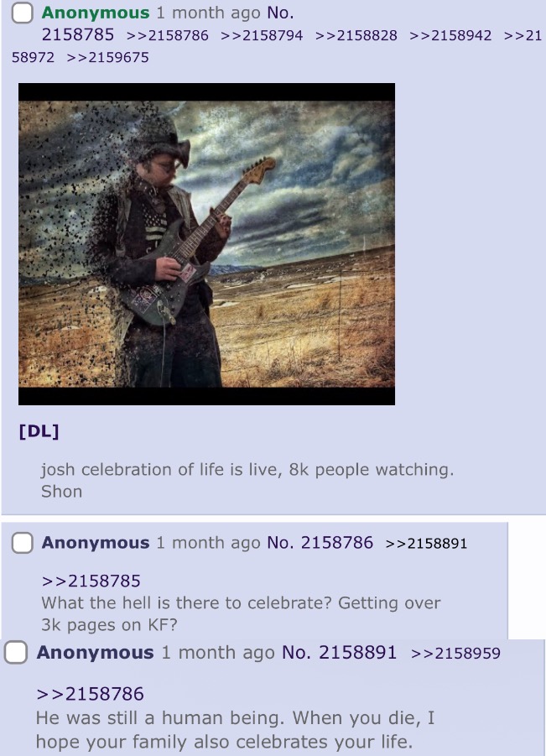Check the box on post 2158785
Image resolution: width=546 pixels, height=756 pixels.
[x=22, y=13]
